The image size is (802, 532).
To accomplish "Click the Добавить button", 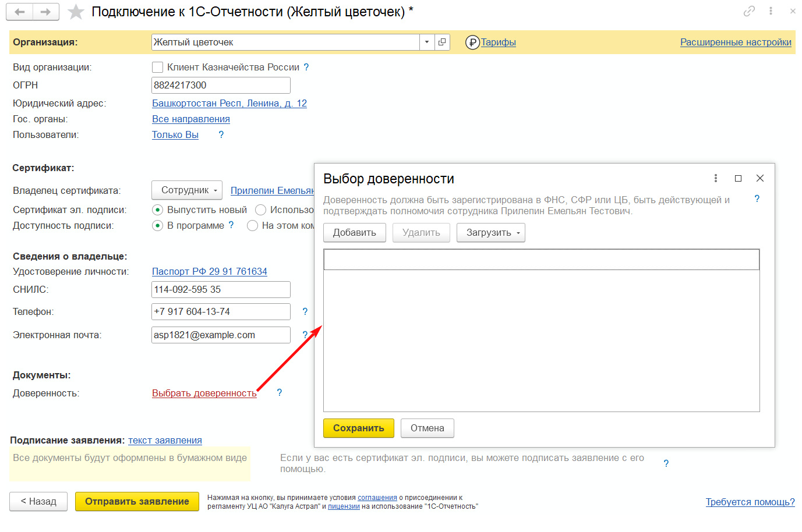I will 355,233.
